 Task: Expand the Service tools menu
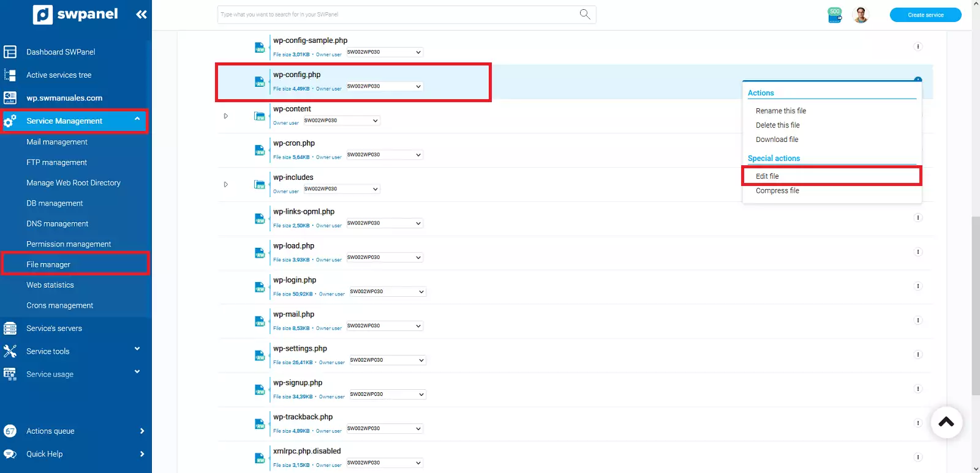pyautogui.click(x=137, y=349)
